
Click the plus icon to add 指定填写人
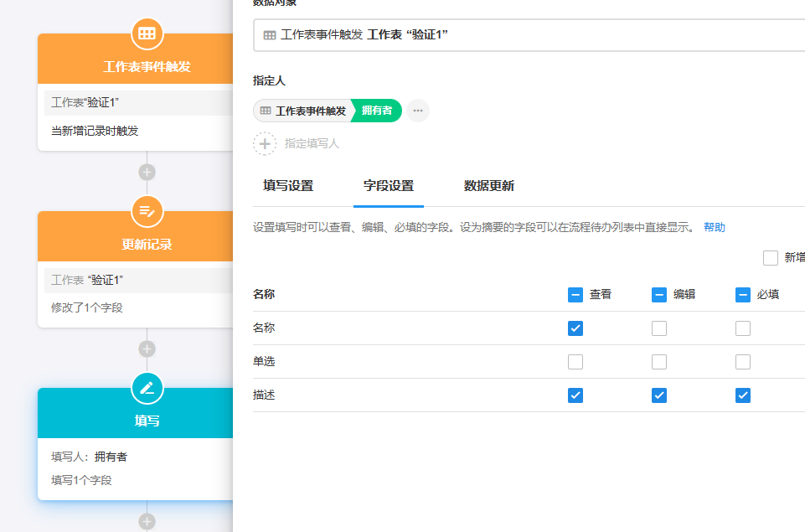click(x=265, y=144)
